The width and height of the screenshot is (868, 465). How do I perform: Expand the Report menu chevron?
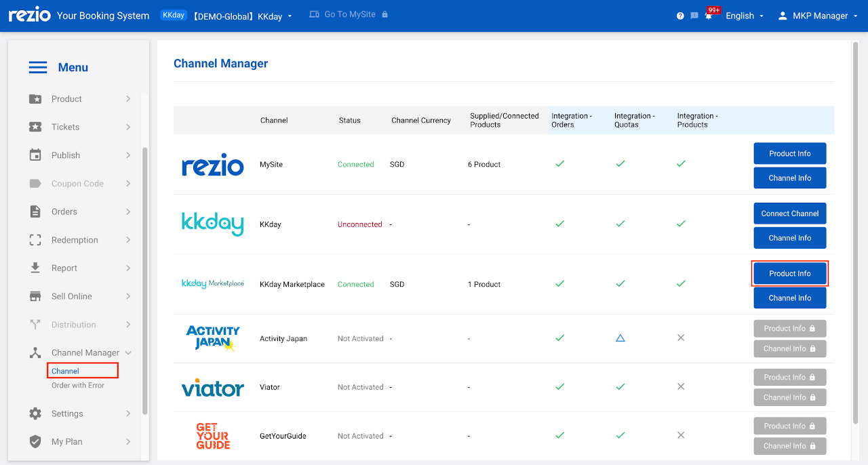[128, 268]
